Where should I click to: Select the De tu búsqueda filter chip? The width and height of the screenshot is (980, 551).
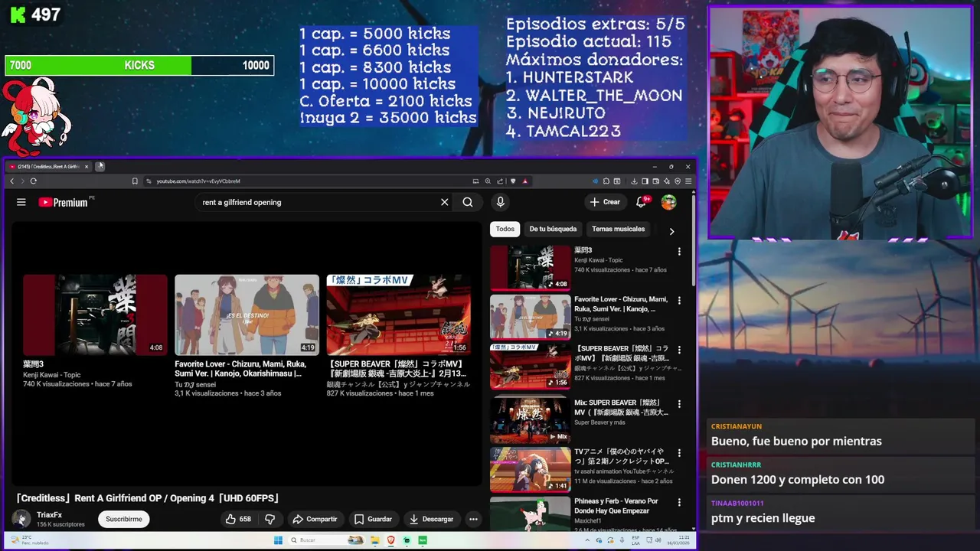click(x=553, y=229)
